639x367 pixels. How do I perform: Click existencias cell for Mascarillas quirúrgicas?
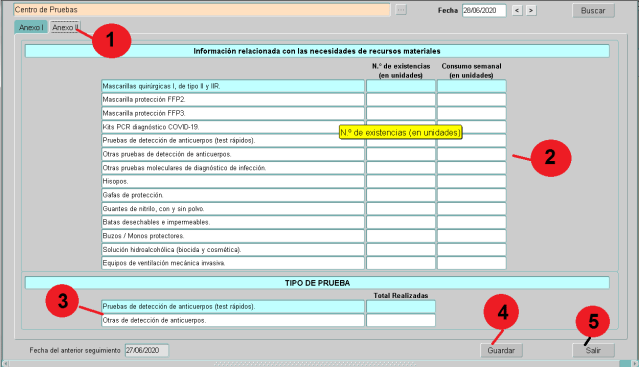click(401, 86)
